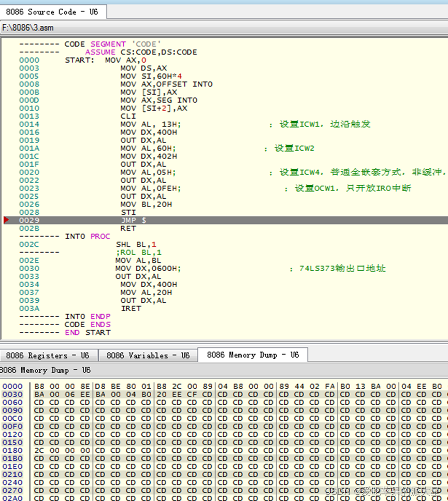Select source line MOV AX,SEG INT0

point(158,100)
